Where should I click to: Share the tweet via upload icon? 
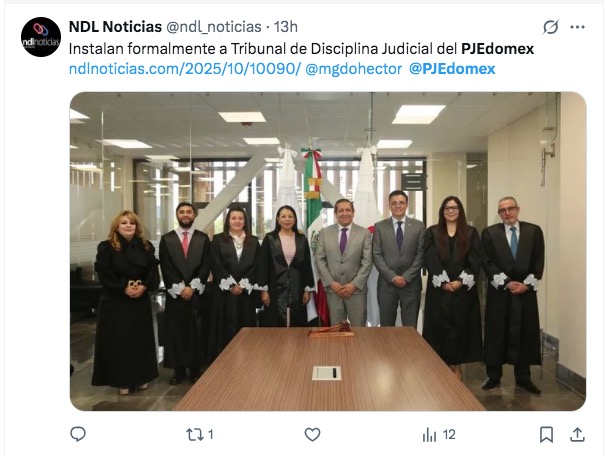(x=577, y=434)
